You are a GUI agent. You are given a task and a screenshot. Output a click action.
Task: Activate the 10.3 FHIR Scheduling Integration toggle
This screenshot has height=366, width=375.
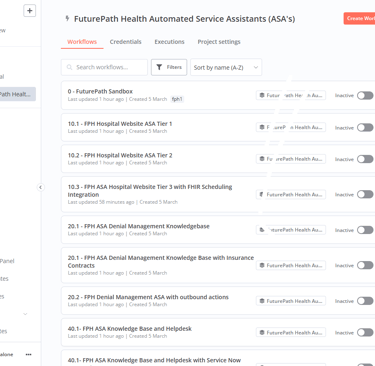pyautogui.click(x=365, y=195)
